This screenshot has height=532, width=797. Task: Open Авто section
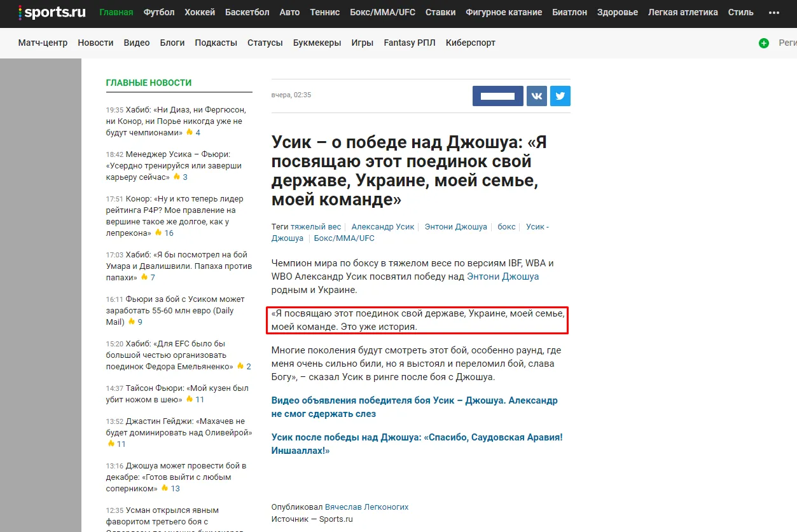click(x=289, y=12)
